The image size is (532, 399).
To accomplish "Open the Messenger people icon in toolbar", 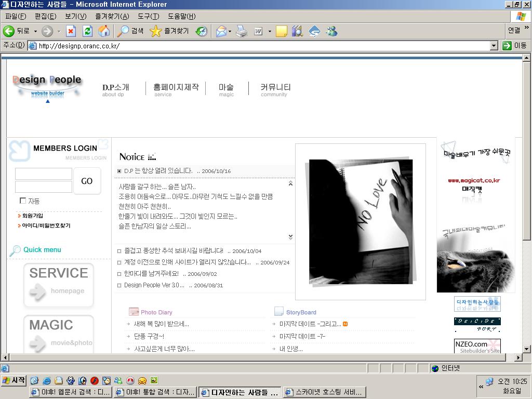I will click(331, 31).
